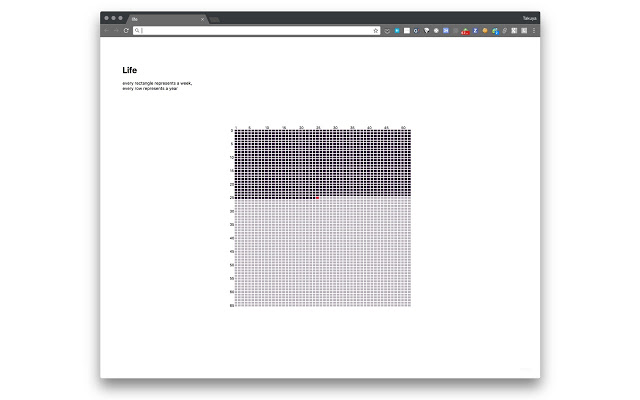
Task: Click the red badge extension icon
Action: (464, 31)
